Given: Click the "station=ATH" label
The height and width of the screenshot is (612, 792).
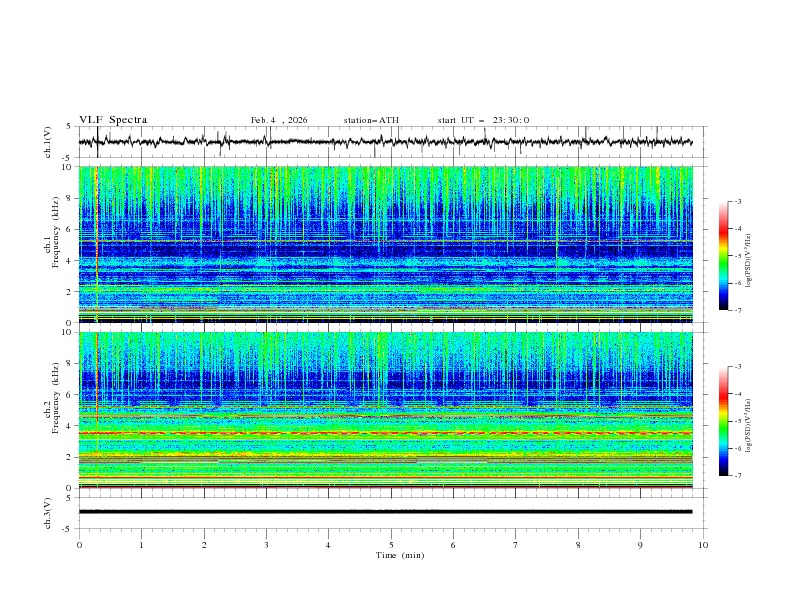Looking at the screenshot, I should pos(371,120).
